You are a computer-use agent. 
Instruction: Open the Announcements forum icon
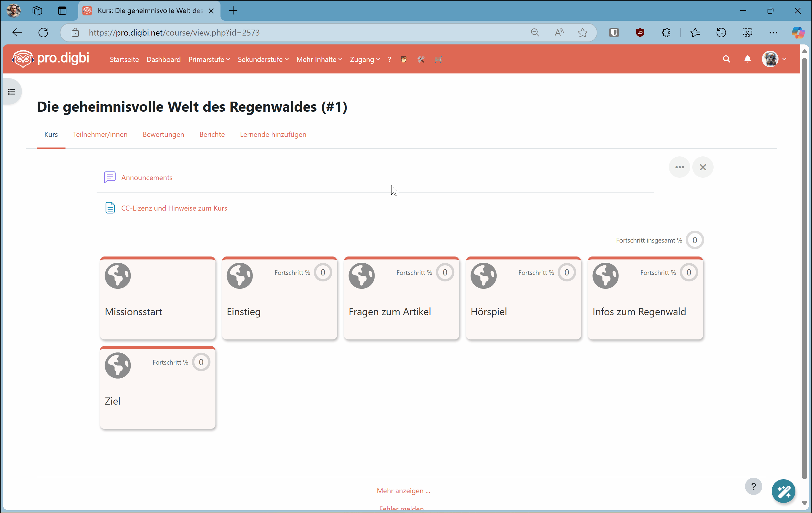(x=110, y=177)
